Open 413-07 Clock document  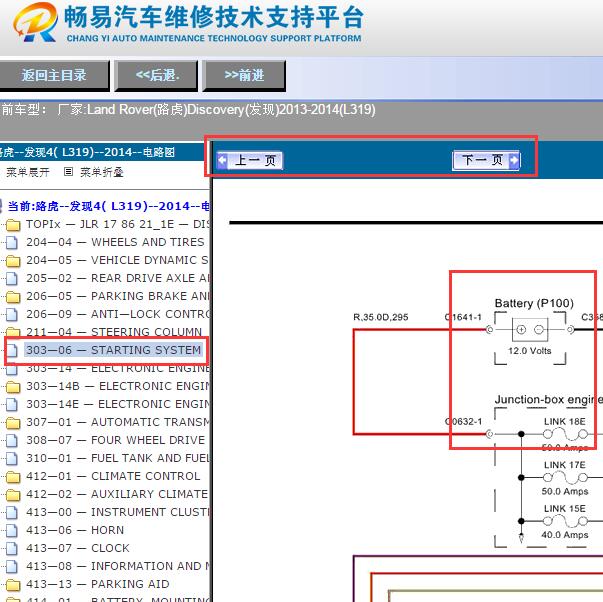78,548
